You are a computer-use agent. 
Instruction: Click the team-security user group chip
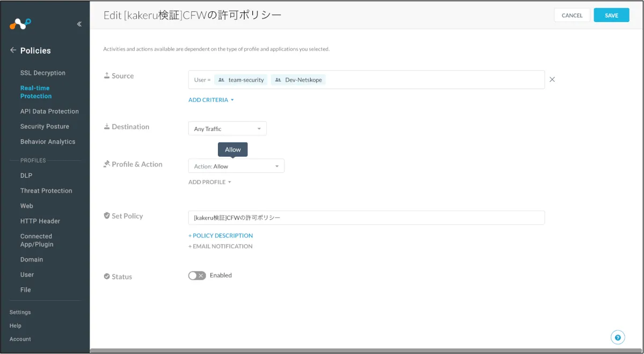[241, 80]
